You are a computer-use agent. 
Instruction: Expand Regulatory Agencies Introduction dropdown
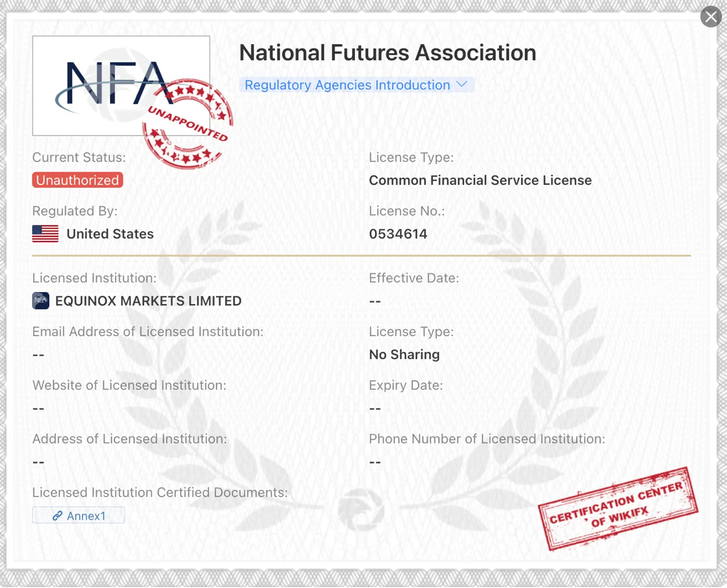pyautogui.click(x=356, y=85)
